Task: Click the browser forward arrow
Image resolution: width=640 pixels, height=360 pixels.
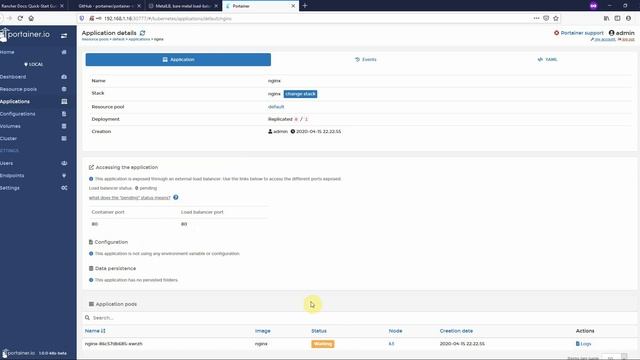Action: [x=9, y=18]
